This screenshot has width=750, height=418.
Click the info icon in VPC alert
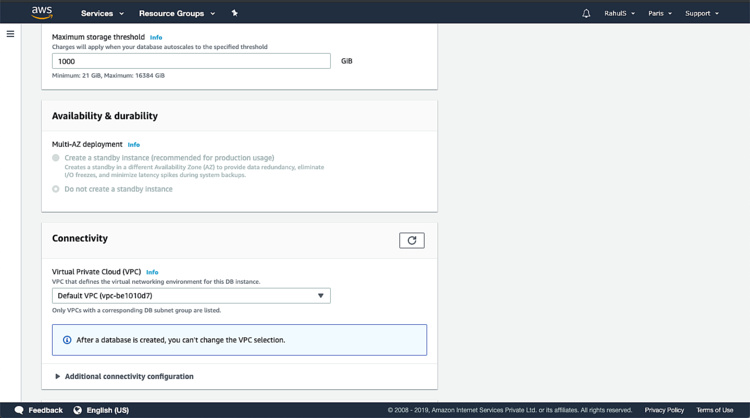(67, 340)
